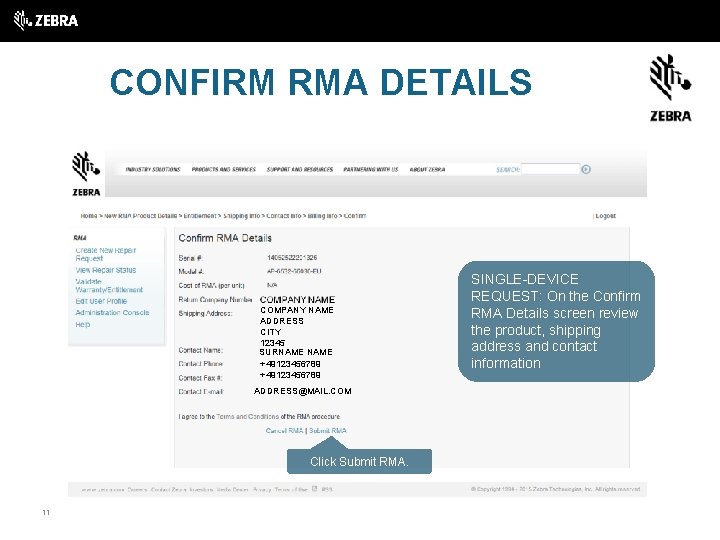This screenshot has width=720, height=540.
Task: Open Help in the RMA sidebar
Action: pos(83,324)
